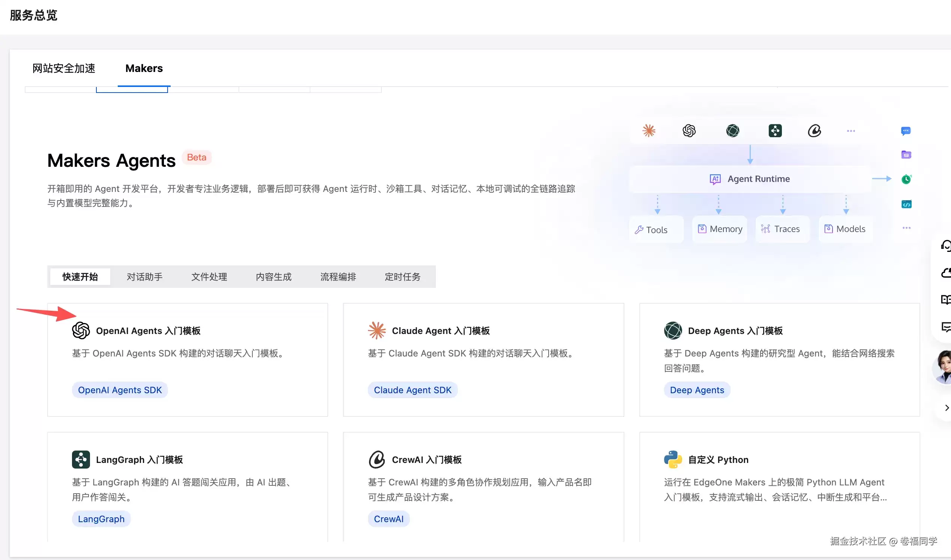Click the code bracket icon in diagram
Screen dimensions: 951x560
click(x=906, y=204)
